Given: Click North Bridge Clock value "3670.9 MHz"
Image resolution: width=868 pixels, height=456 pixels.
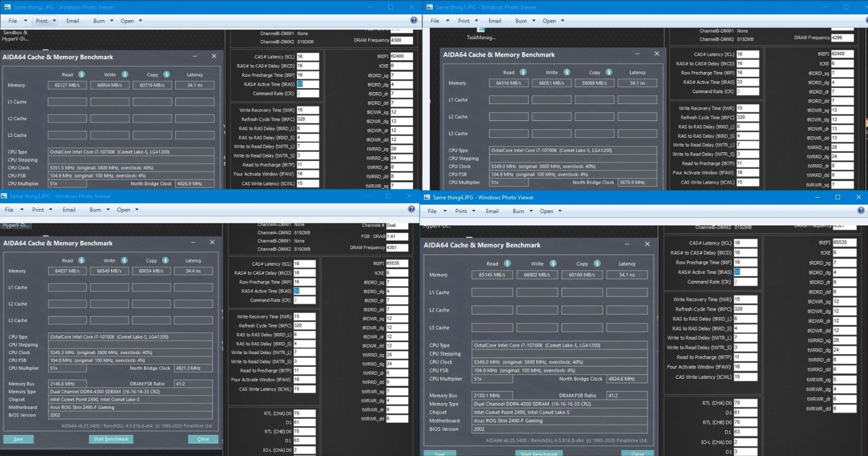Looking at the screenshot, I should pos(637,182).
